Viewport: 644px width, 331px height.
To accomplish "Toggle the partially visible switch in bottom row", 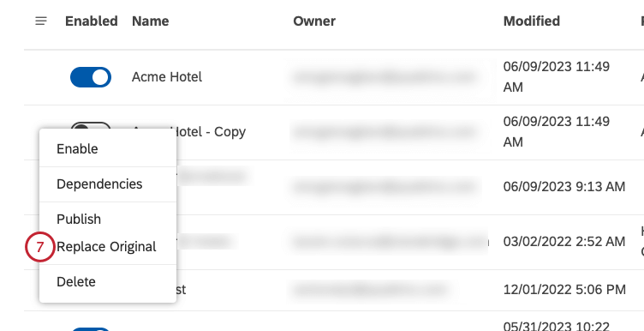I will (91, 329).
